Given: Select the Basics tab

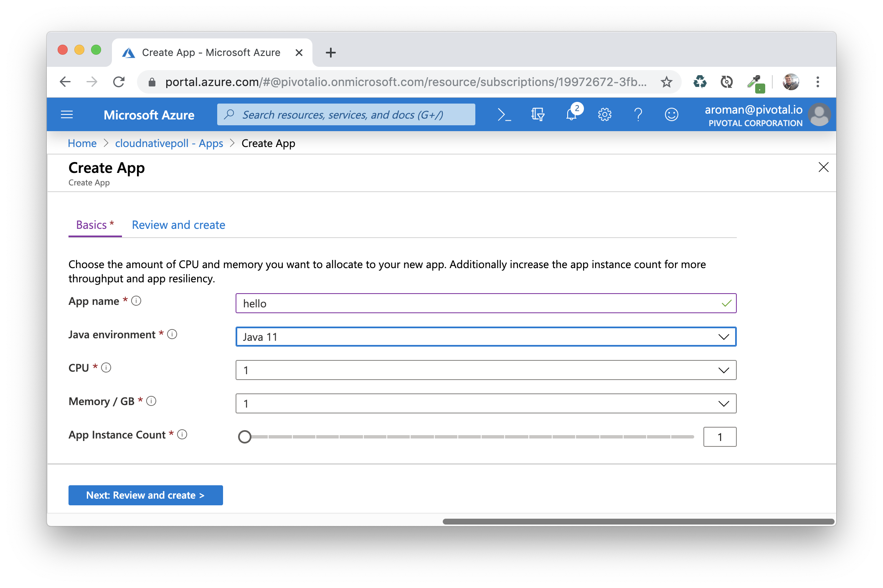Looking at the screenshot, I should point(94,225).
